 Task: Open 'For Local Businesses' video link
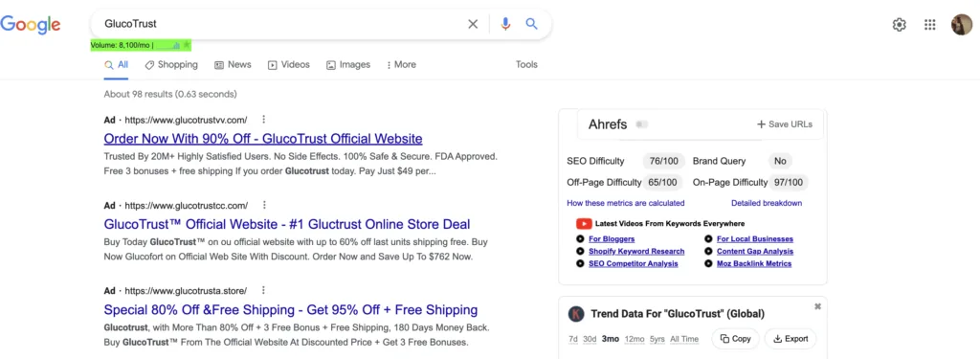click(755, 239)
